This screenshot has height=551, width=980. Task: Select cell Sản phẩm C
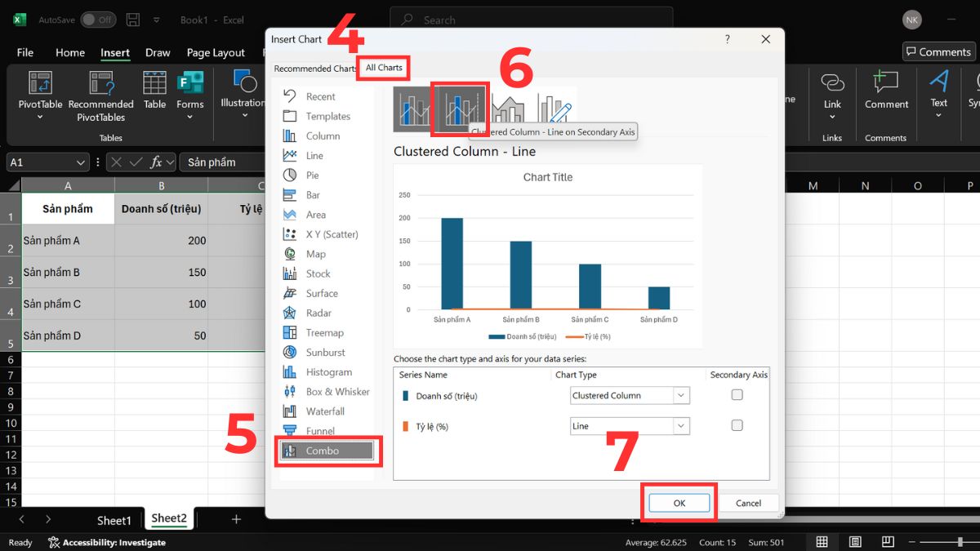(x=69, y=304)
